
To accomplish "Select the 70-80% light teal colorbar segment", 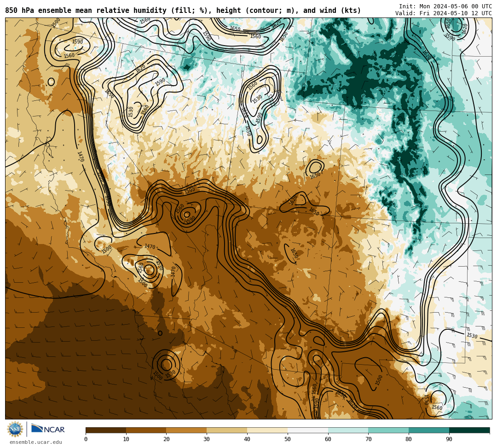I will click(x=388, y=430).
